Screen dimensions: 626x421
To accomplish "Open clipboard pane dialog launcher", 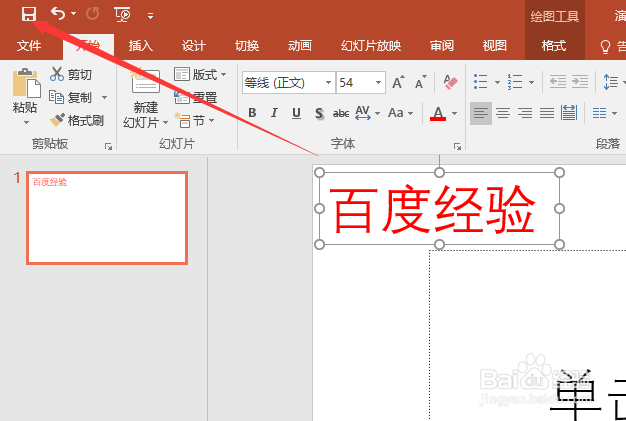I will click(108, 147).
